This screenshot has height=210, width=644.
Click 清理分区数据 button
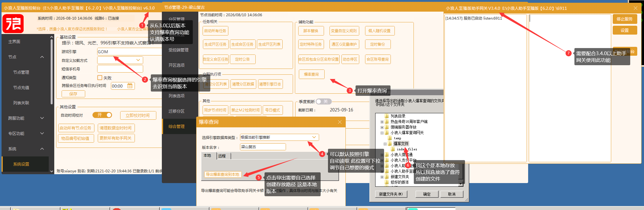[x=243, y=84]
